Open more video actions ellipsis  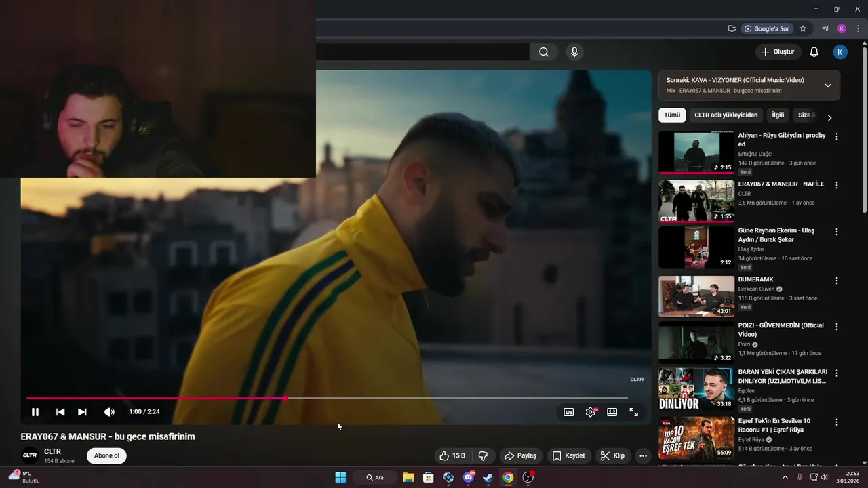(x=643, y=455)
